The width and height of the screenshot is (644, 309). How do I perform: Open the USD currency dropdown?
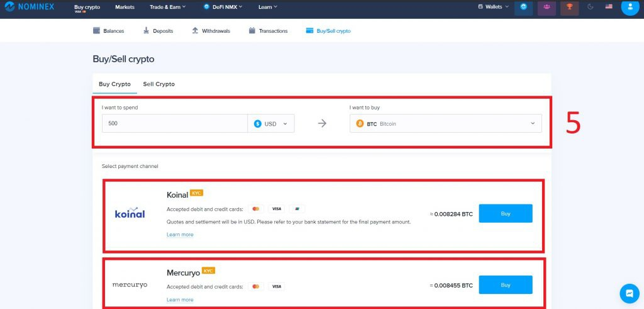pyautogui.click(x=270, y=123)
